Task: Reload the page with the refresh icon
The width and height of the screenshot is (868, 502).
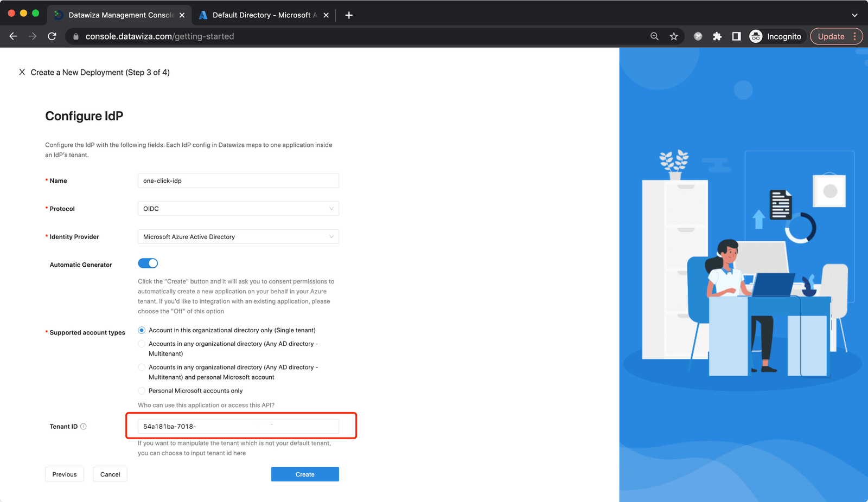Action: 52,36
